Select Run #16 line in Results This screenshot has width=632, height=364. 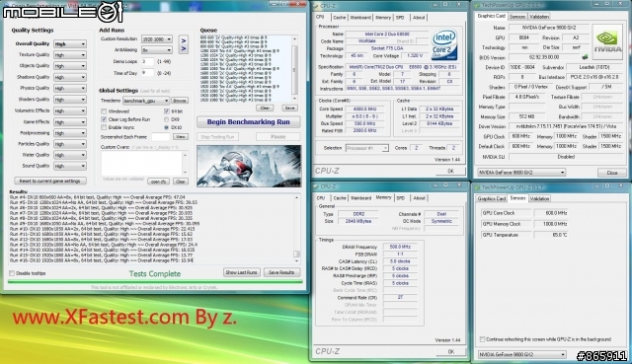[x=101, y=260]
